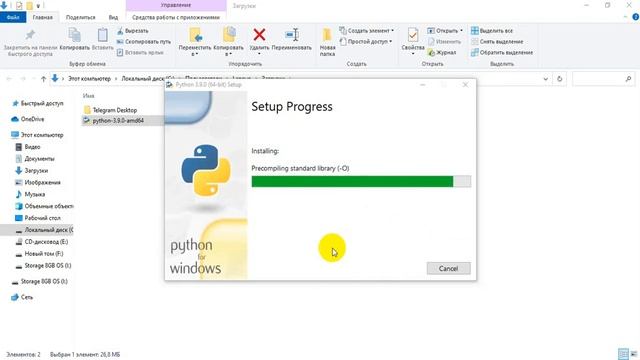Click Обратить выделение in ribbon
The height and width of the screenshot is (360, 640).
[x=502, y=52]
